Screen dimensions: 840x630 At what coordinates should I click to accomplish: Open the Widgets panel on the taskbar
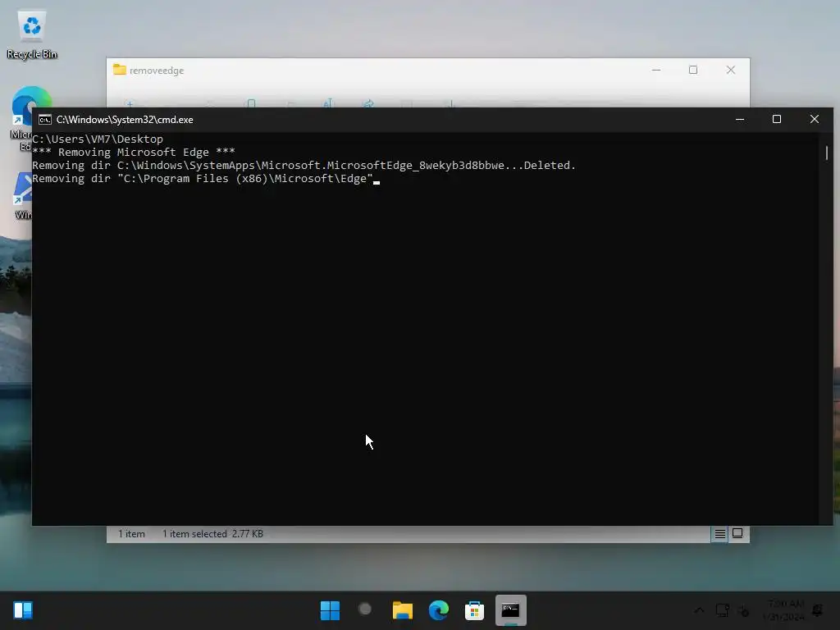click(23, 609)
